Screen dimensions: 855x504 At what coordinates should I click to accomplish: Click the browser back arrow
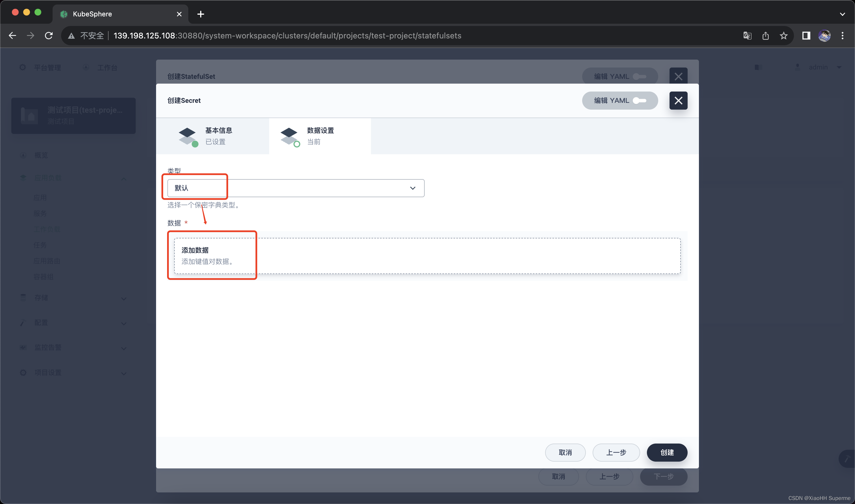coord(12,36)
